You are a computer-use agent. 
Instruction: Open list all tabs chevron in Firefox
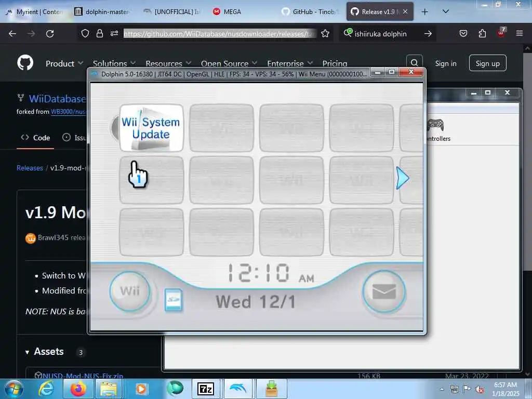pos(446,11)
